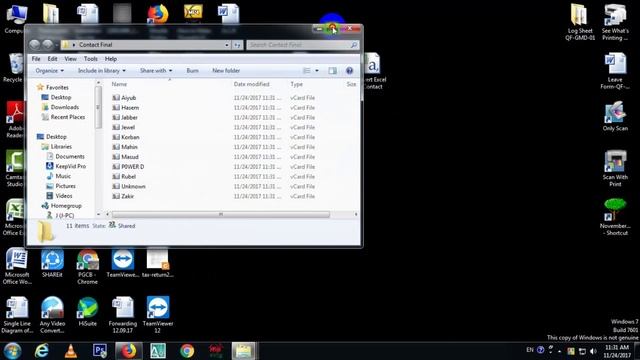This screenshot has height=360, width=640.
Task: Open Chrome from the taskbar
Action: 187,351
